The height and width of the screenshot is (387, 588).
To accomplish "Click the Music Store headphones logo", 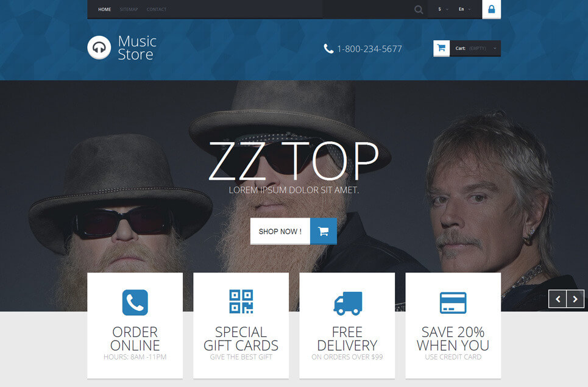I will pyautogui.click(x=99, y=48).
